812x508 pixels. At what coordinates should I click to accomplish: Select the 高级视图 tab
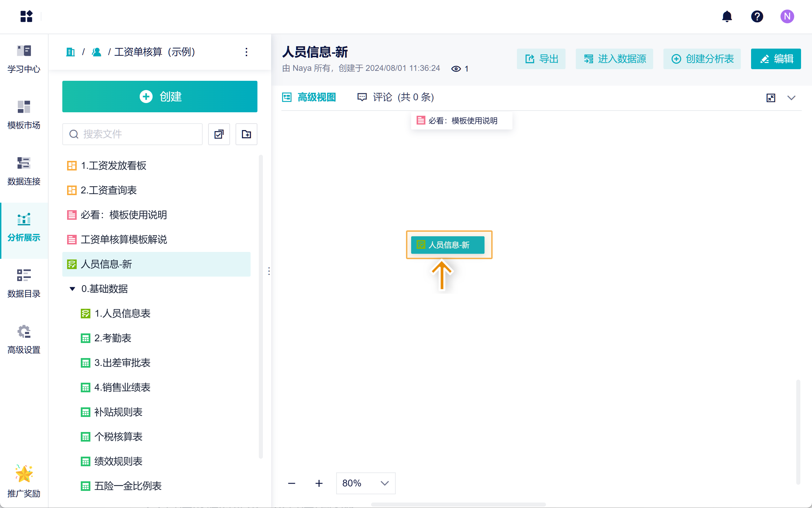click(309, 97)
